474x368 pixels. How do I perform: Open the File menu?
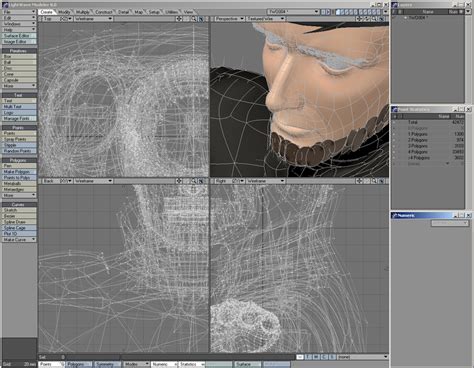pos(19,12)
